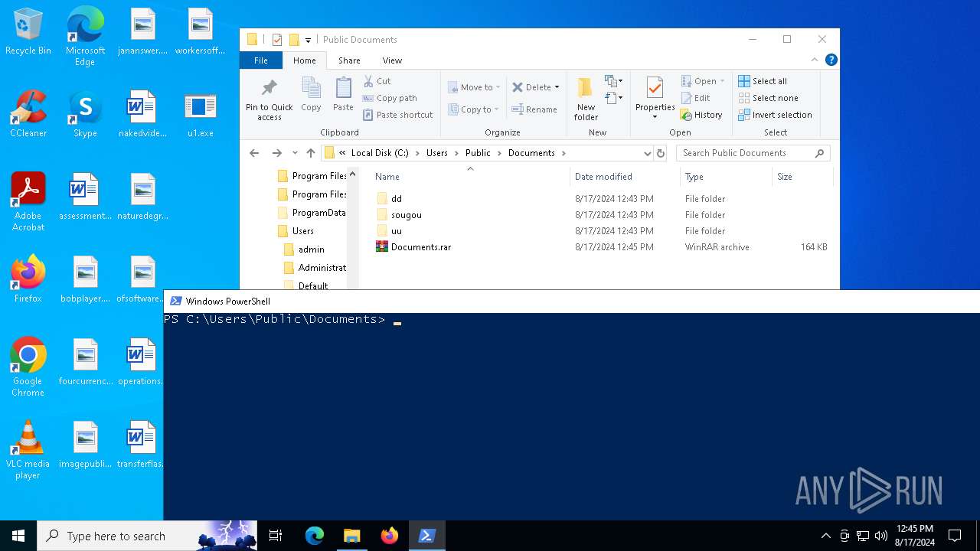This screenshot has height=551, width=980.
Task: Open Task View from taskbar
Action: tap(276, 536)
